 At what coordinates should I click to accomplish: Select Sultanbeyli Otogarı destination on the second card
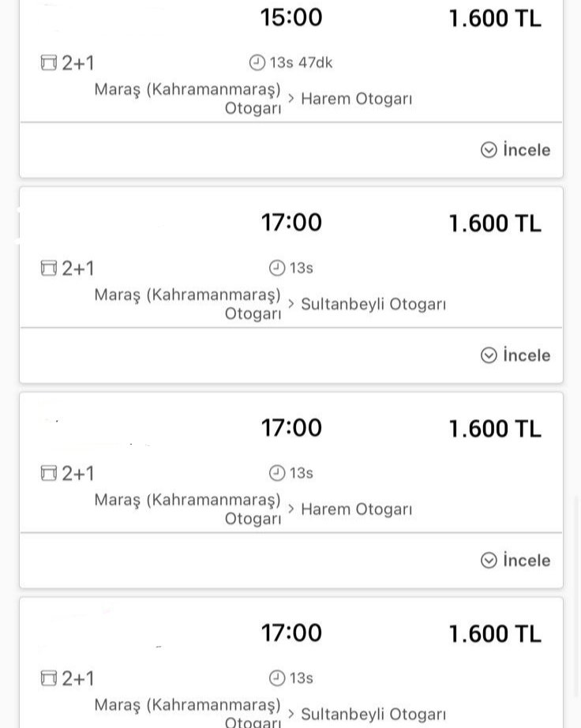coord(373,304)
